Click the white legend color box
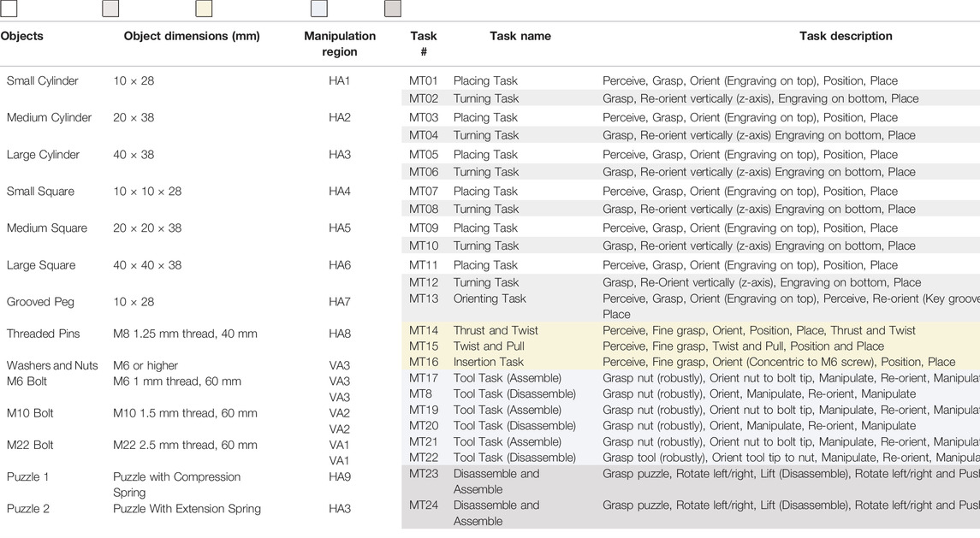The image size is (980, 538). coord(9,8)
